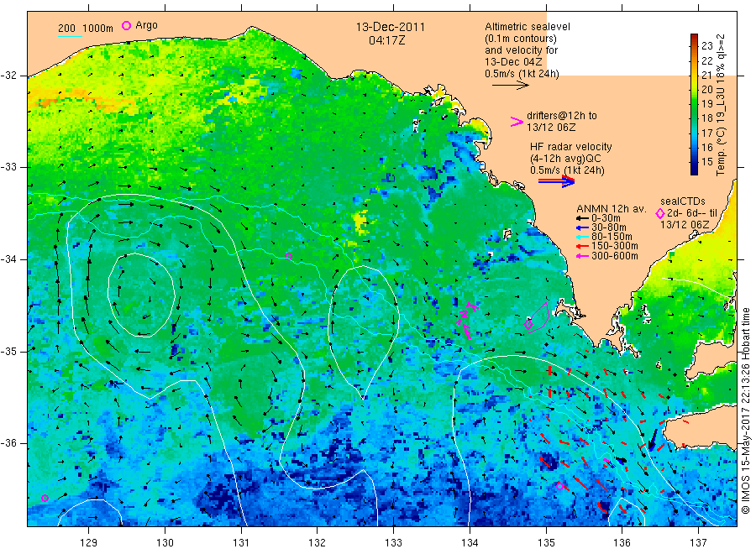Click the magenta seal track polygon near 135E

[538, 317]
